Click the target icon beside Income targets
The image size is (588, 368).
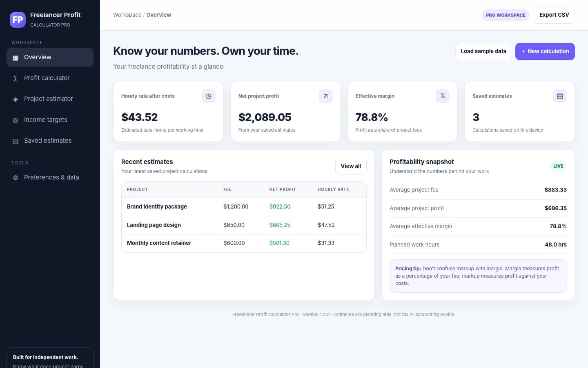16,120
